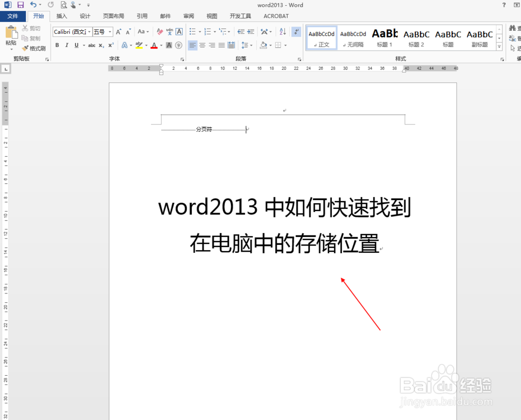Apply the 标题 1 style
The image size is (521, 420).
[x=384, y=38]
